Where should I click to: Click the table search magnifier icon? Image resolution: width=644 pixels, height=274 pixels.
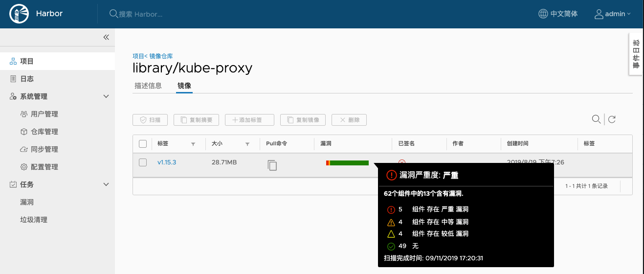(x=596, y=119)
